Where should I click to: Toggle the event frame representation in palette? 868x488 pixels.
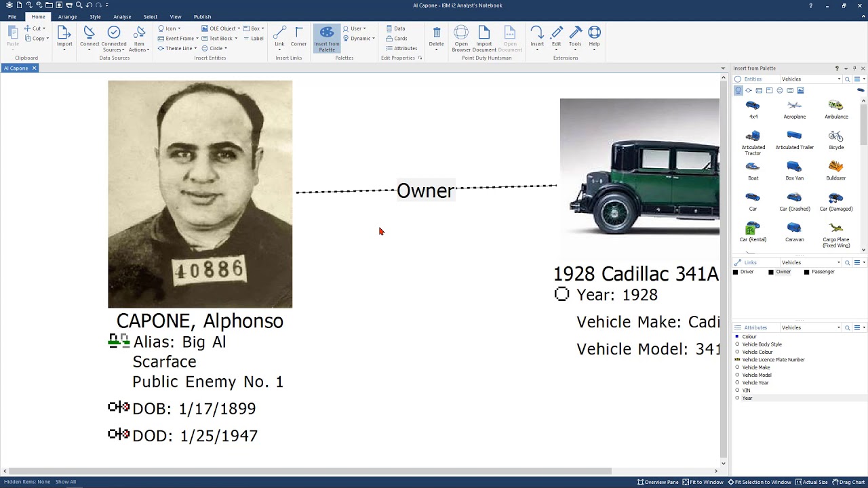click(759, 91)
